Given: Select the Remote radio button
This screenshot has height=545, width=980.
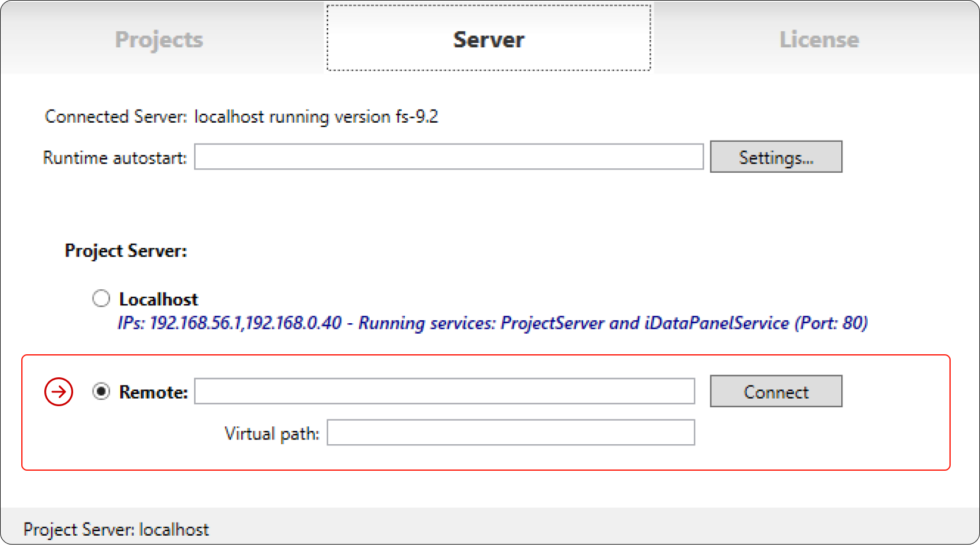Looking at the screenshot, I should [x=101, y=392].
